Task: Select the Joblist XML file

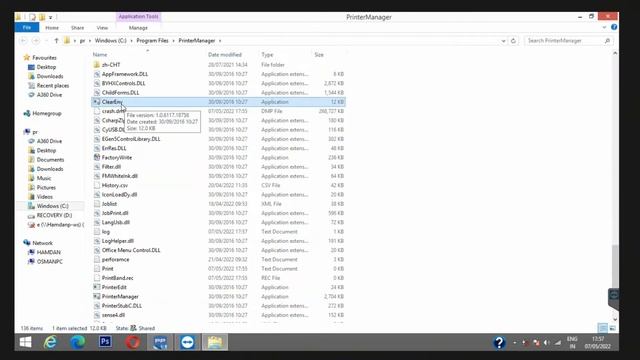Action: click(x=109, y=204)
